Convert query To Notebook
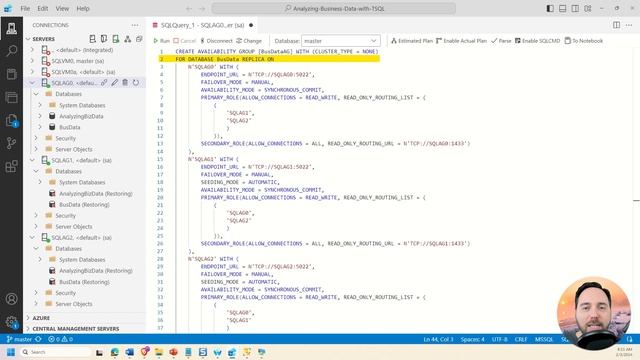Screen dimensions: 640x360 584,41
